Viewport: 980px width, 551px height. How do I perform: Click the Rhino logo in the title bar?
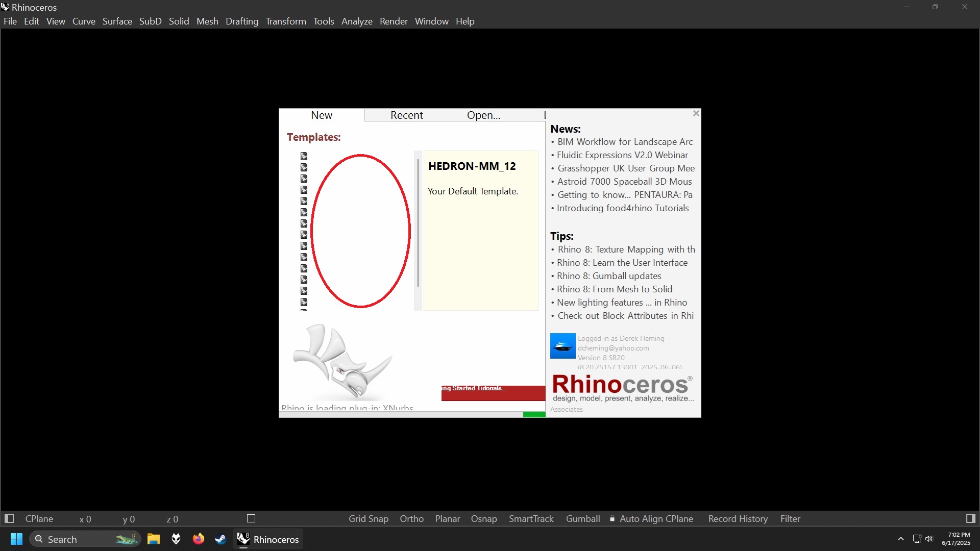coord(5,7)
